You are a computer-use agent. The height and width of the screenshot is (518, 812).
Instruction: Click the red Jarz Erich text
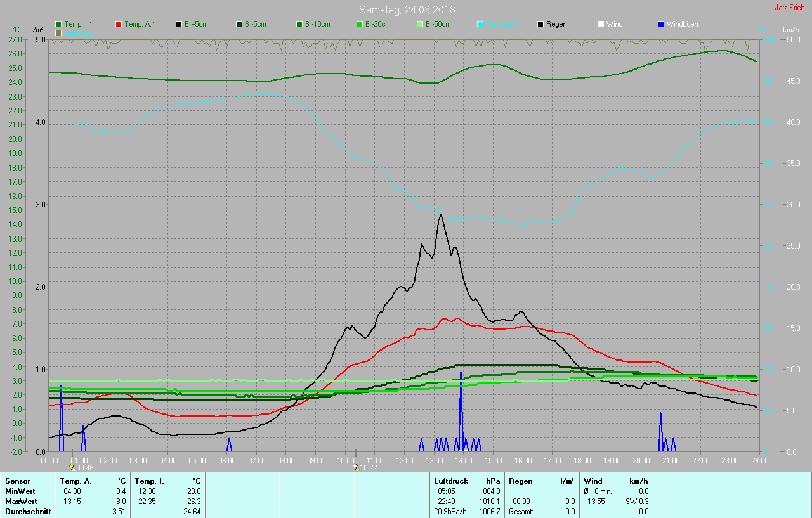coord(790,8)
